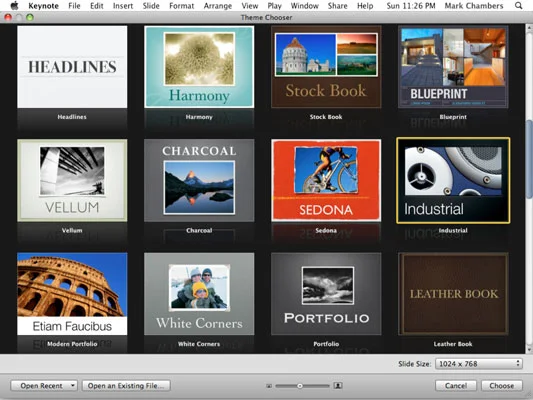Choose the Blueprint theme thumbnail
The image size is (533, 400).
[x=453, y=67]
